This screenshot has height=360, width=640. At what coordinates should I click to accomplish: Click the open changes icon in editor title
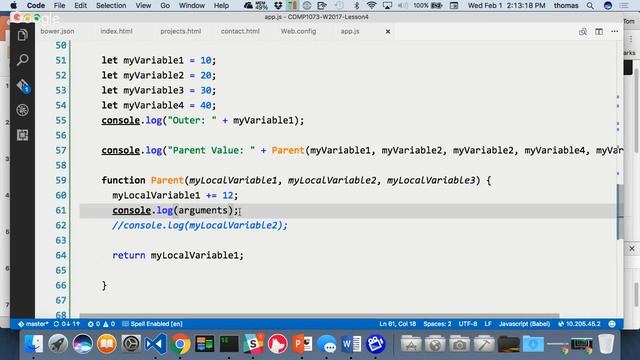pos(583,31)
